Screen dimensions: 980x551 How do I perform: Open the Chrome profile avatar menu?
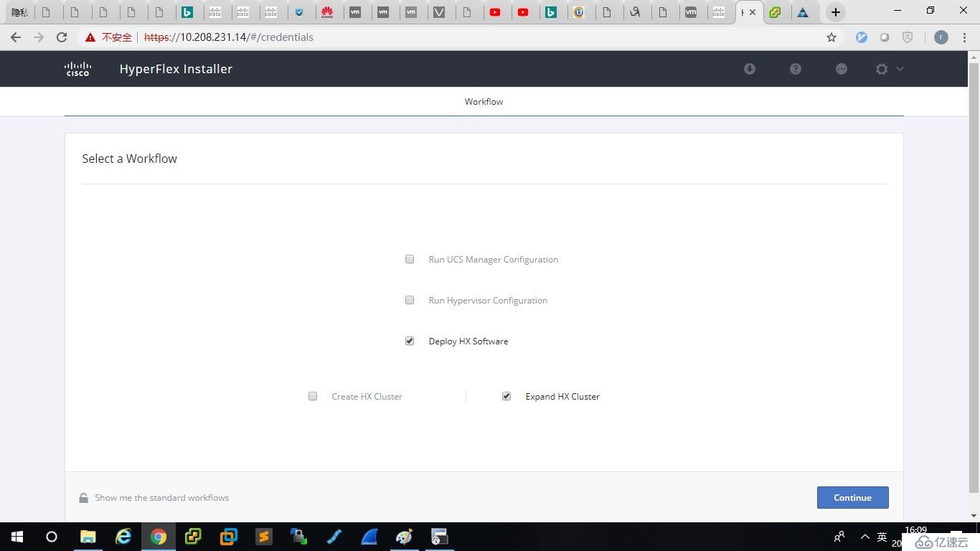[x=941, y=37]
